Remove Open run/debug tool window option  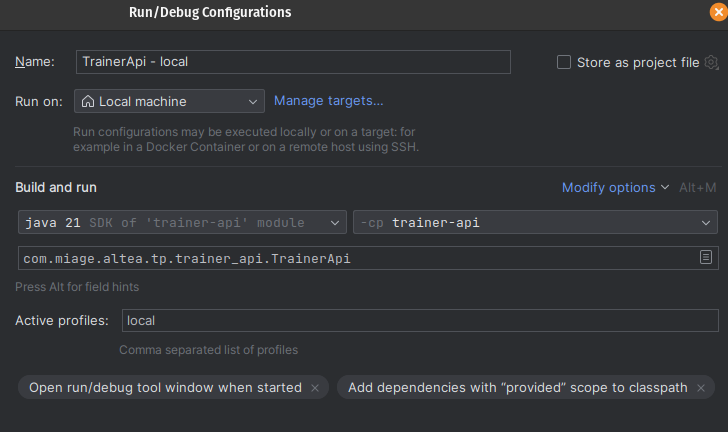[315, 388]
